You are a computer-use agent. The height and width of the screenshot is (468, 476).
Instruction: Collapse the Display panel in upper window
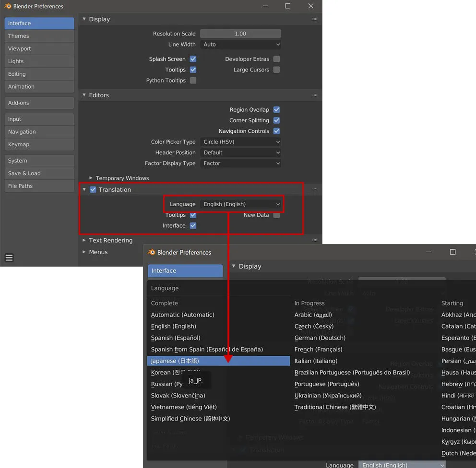coord(84,19)
